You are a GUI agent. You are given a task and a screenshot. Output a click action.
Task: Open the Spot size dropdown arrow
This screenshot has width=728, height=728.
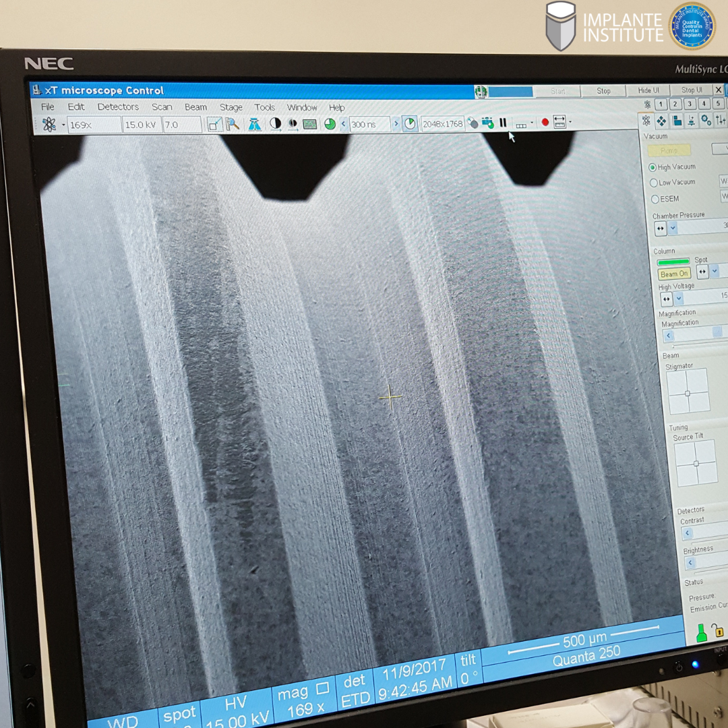coord(715,271)
